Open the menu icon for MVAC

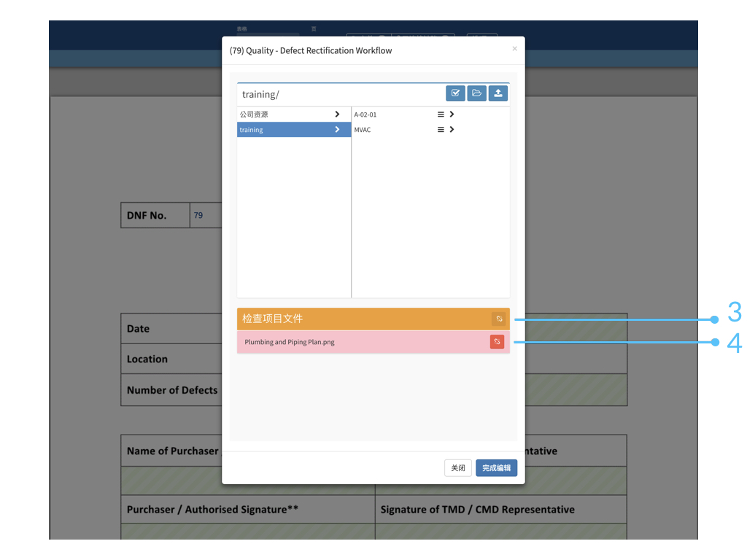441,130
